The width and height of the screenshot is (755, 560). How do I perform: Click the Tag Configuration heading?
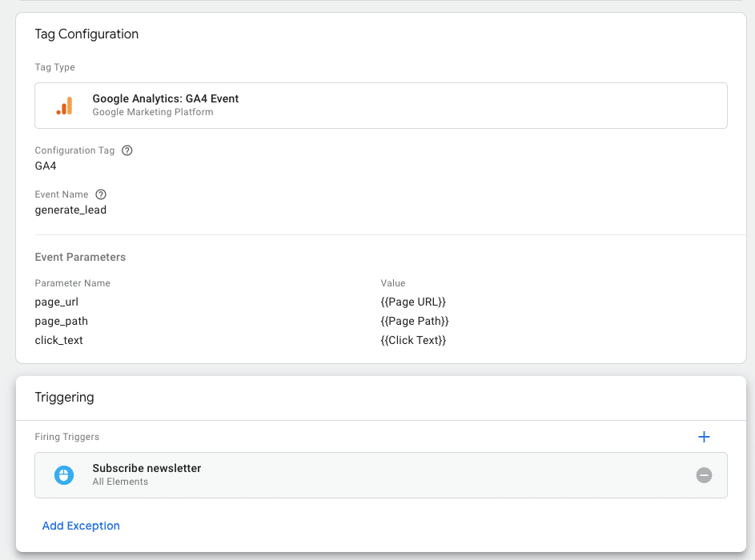tap(86, 34)
